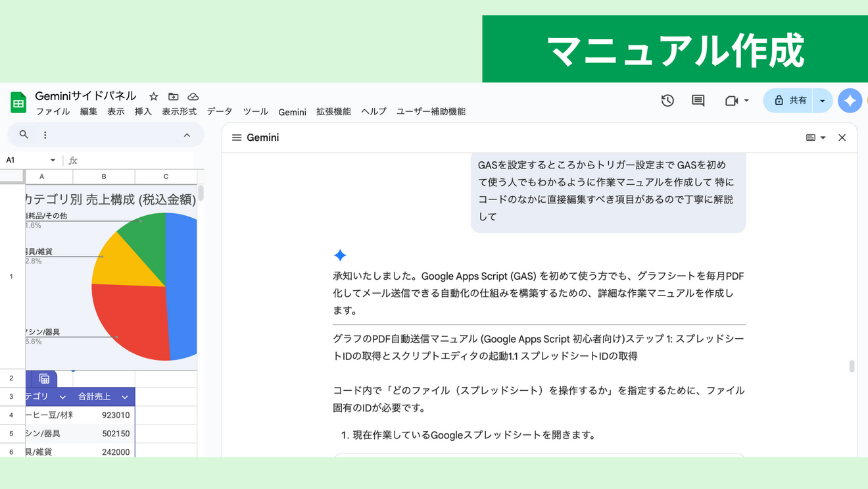Expand the Meet camera dropdown arrow

click(x=746, y=101)
